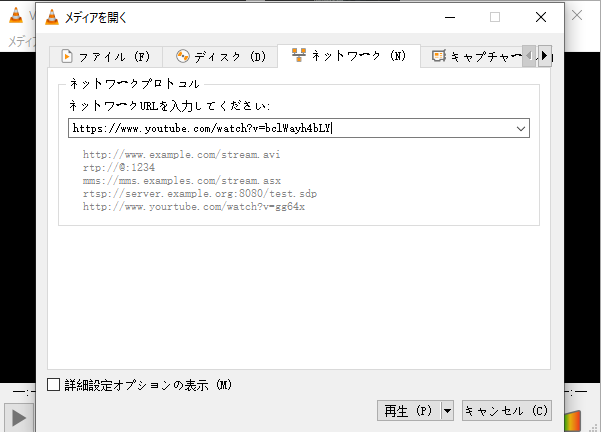Close the メディアを開く dialog

(541, 17)
